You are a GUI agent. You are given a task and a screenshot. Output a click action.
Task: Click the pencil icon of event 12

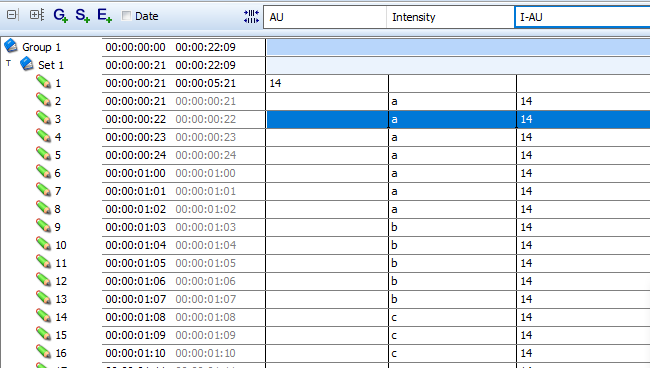44,280
